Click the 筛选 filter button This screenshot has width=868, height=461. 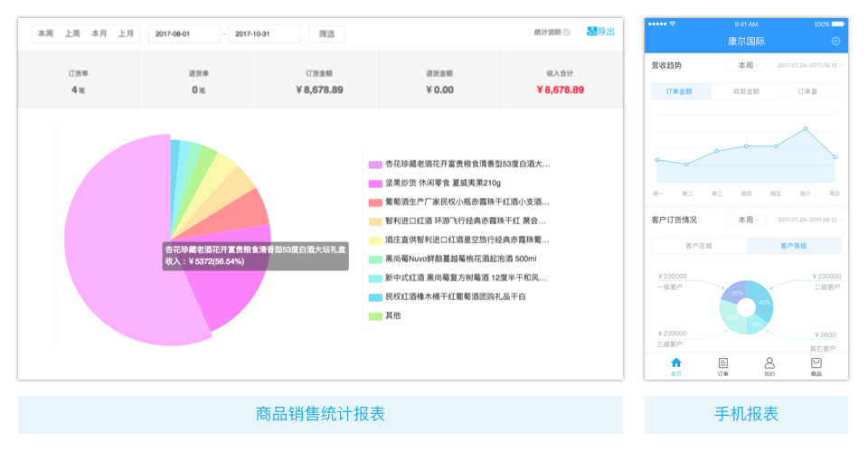click(x=326, y=33)
